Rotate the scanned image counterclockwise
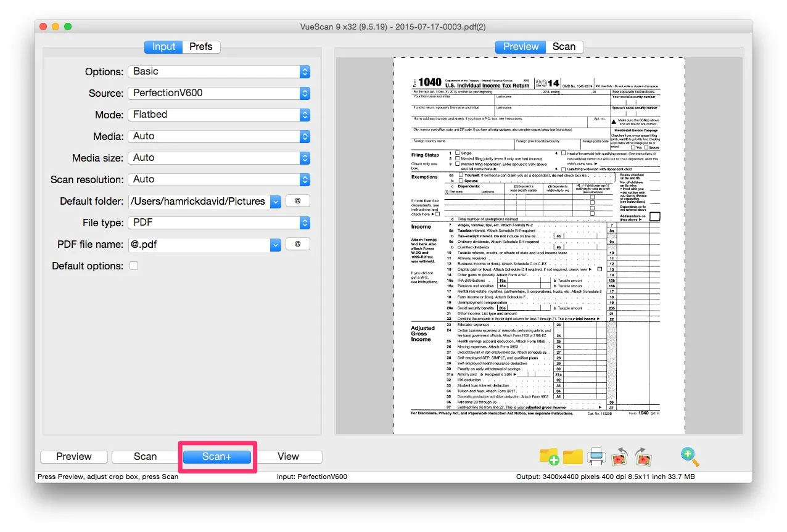 [x=619, y=456]
